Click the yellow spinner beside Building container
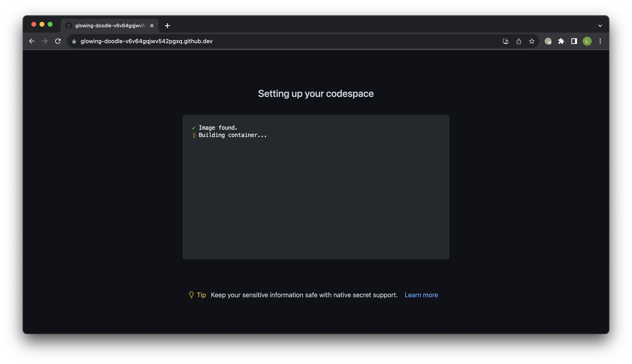 point(194,136)
